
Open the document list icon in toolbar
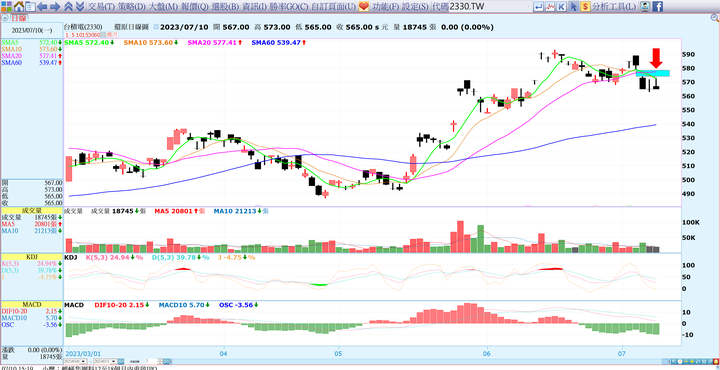pyautogui.click(x=30, y=6)
